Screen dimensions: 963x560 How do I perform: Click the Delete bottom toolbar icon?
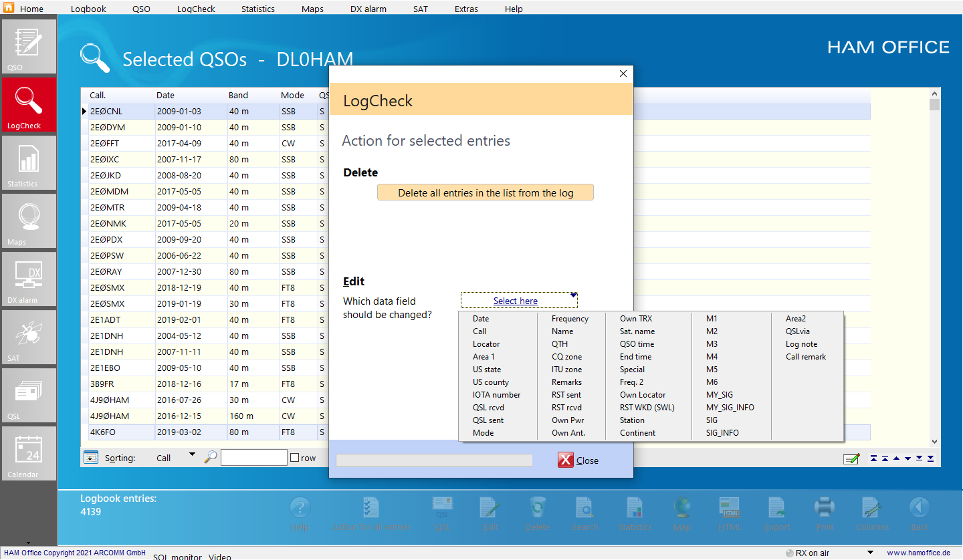537,513
